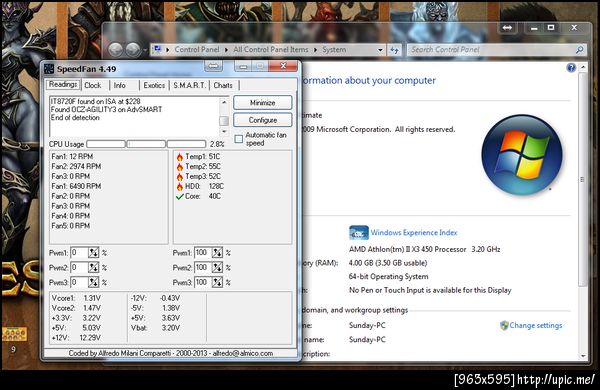
Task: Enable Automatic fan speed checkbox
Action: (239, 139)
